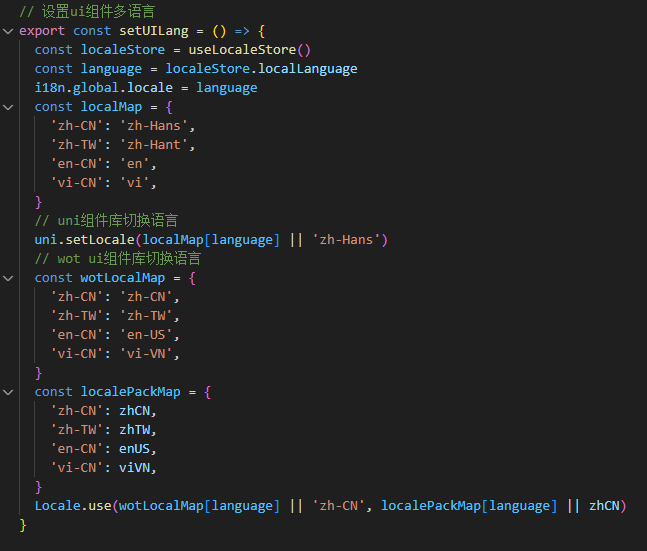Click viVN value in localePackMap
The height and width of the screenshot is (551, 647).
coord(135,468)
